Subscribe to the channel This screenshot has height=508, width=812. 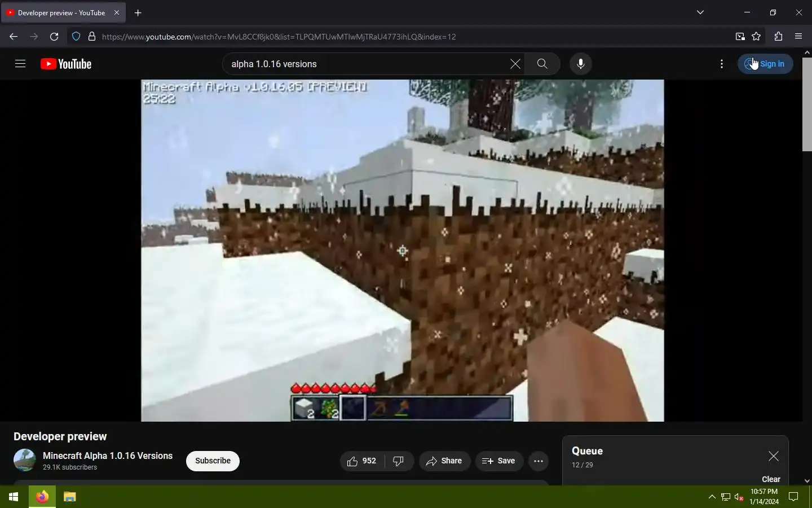(x=213, y=461)
